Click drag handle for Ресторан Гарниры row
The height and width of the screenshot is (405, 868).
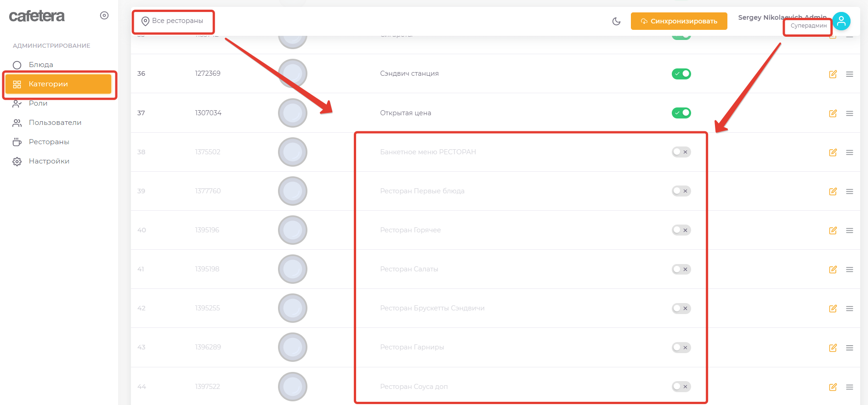coord(849,348)
